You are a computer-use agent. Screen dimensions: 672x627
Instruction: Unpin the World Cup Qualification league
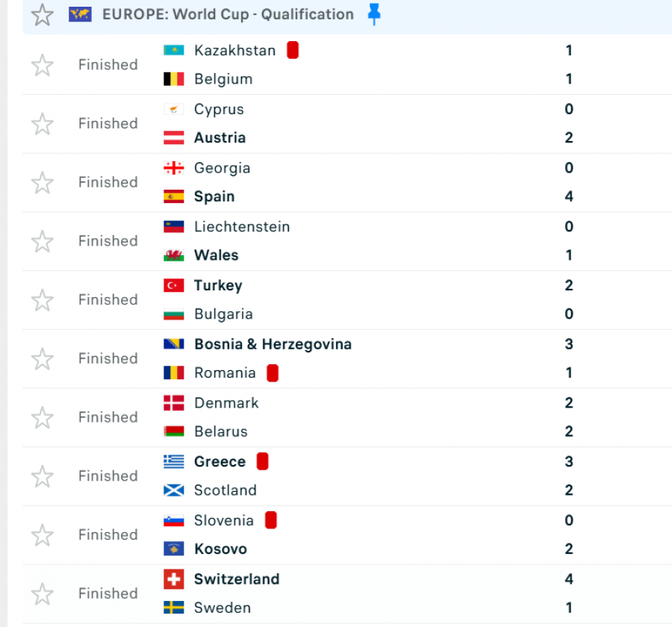coord(374,14)
